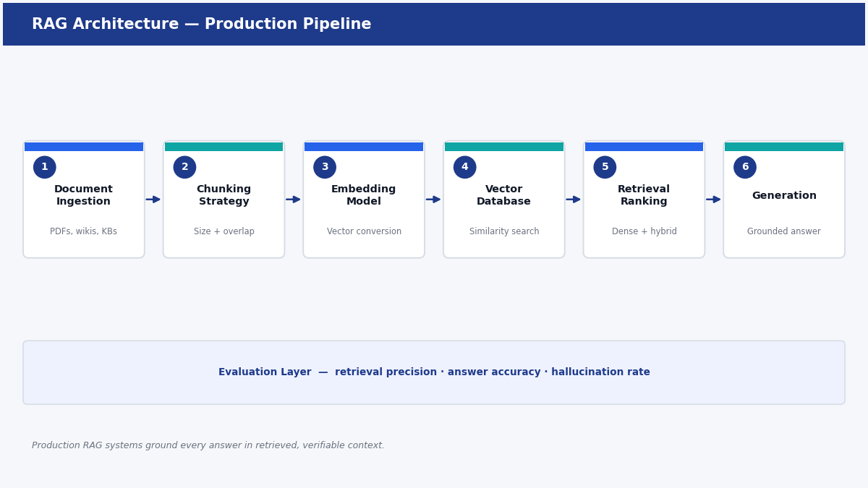Screen dimensions: 868x488
Task: Click the number 6 circle badge
Action: (x=745, y=167)
